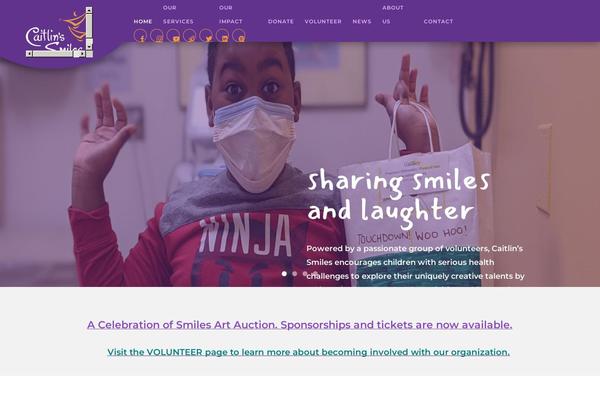Go to the Donate page
Image resolution: width=600 pixels, height=400 pixels.
[280, 21]
